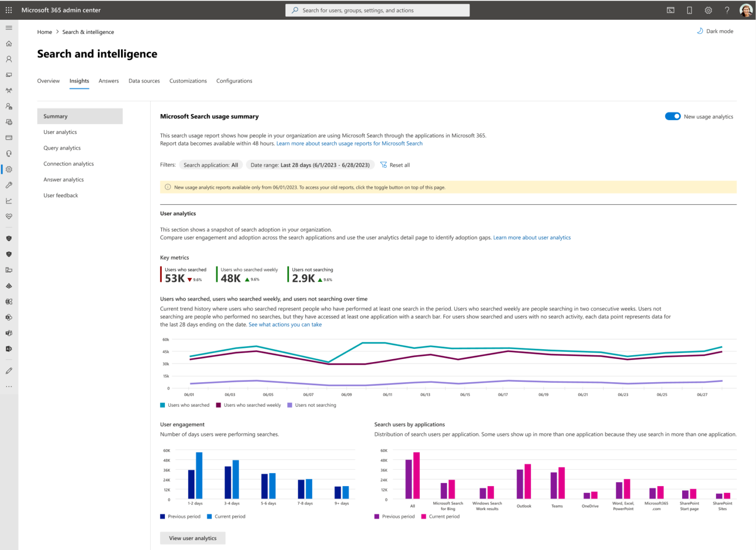
Task: Open help question mark icon
Action: click(x=727, y=10)
